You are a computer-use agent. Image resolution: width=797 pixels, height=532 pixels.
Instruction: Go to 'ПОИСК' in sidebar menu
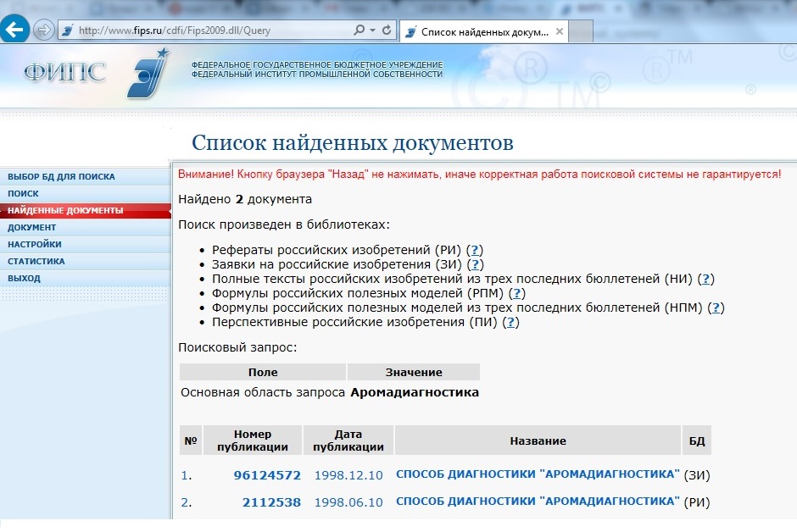click(x=23, y=194)
